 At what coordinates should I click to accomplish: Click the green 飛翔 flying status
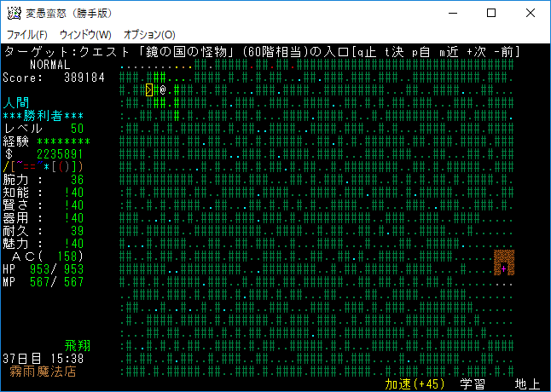[x=78, y=346]
